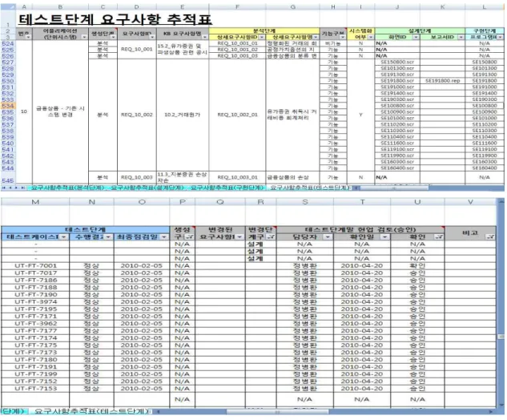Open the active filter icon on 변경단계구분
Screen dimensions: 507x420
pyautogui.click(x=272, y=237)
